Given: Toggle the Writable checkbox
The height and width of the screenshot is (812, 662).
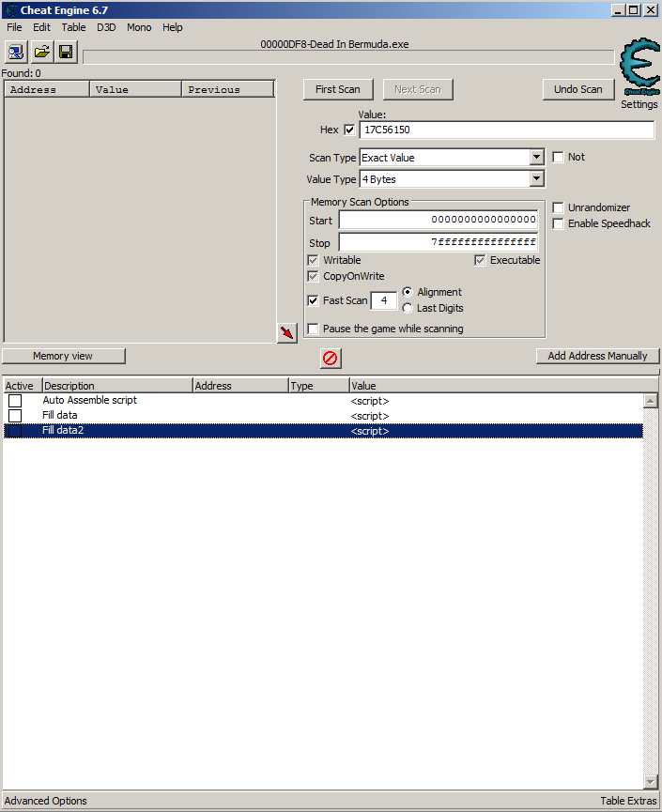Looking at the screenshot, I should (313, 260).
